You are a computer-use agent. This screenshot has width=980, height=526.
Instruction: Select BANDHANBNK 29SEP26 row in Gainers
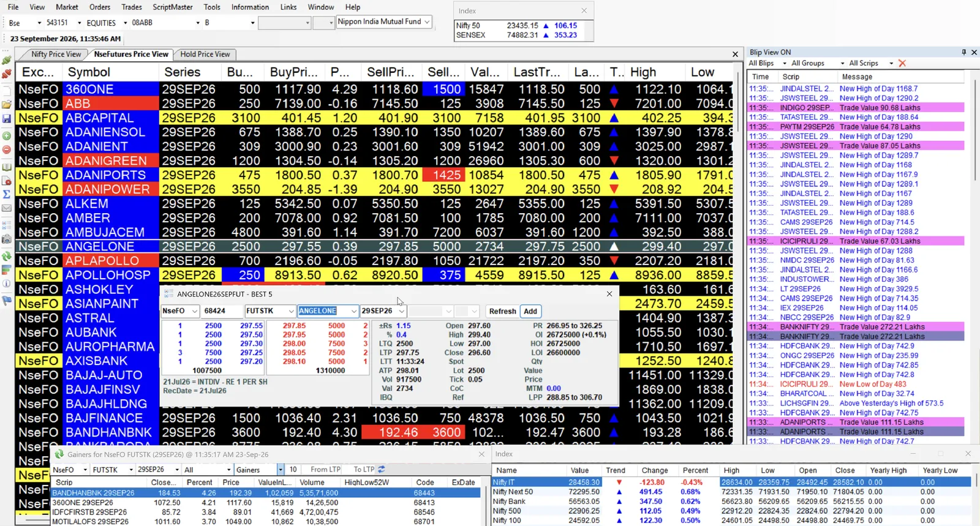pos(265,493)
